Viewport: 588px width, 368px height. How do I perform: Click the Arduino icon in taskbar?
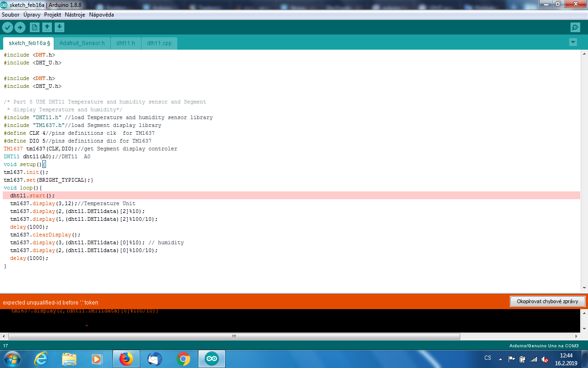coord(212,359)
